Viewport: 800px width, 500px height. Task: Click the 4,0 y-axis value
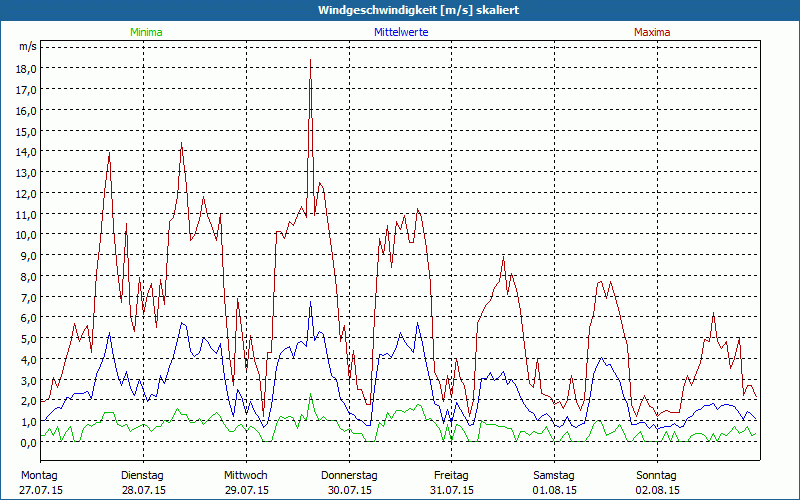click(x=29, y=360)
